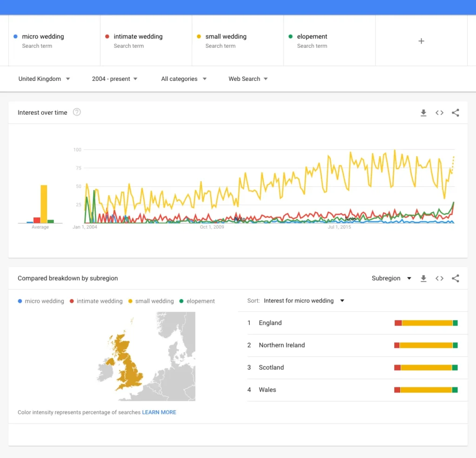Image resolution: width=476 pixels, height=458 pixels.
Task: Open the Subregion selector dropdown
Action: 391,279
